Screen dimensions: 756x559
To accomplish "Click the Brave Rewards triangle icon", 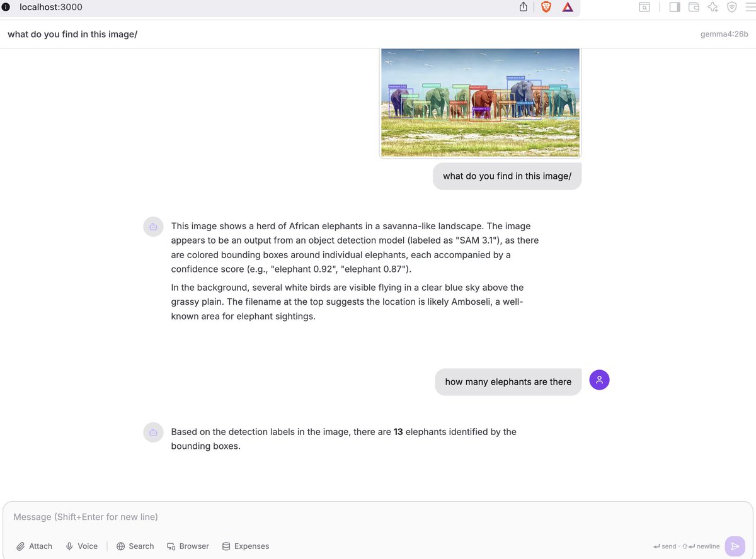I will pos(568,8).
